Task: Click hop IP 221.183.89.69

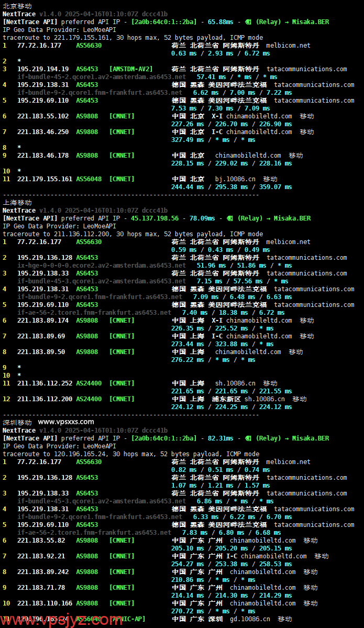Action: (x=41, y=336)
